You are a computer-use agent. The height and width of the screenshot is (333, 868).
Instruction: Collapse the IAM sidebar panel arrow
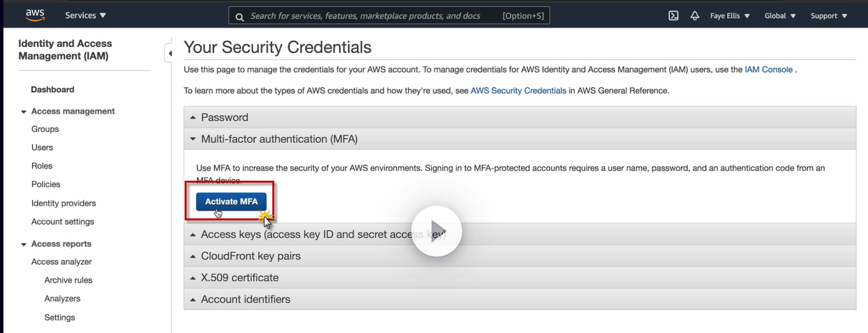click(169, 53)
